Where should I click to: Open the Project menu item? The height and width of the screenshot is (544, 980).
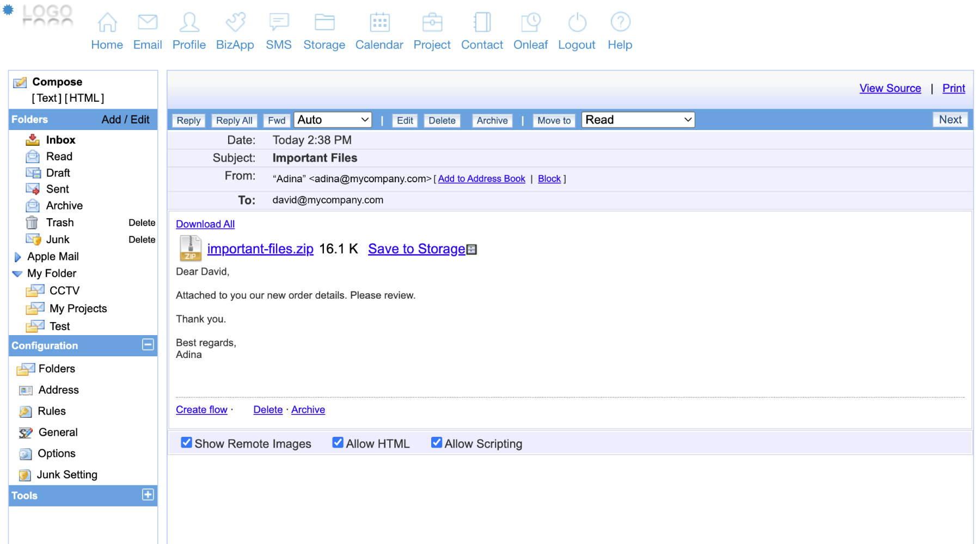[x=432, y=45]
